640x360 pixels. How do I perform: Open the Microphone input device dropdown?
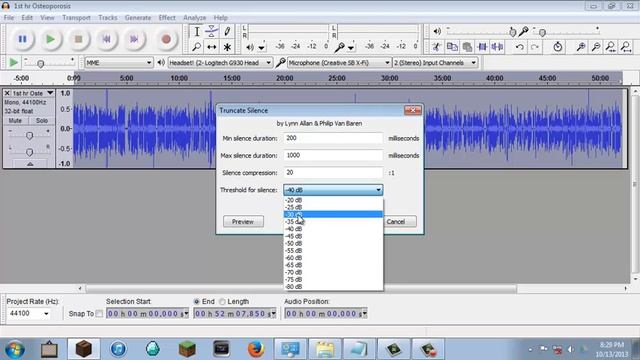[339, 63]
